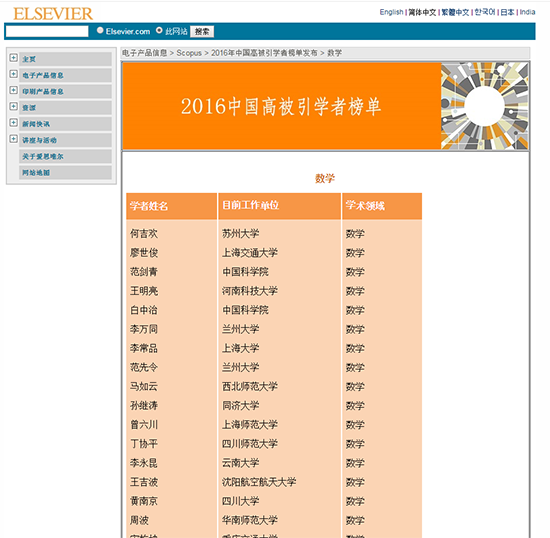Click the name 李万同
The width and height of the screenshot is (550, 538).
144,329
